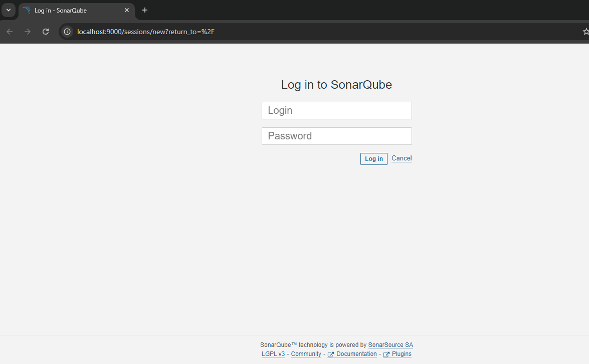The image size is (589, 364).
Task: Open the Community footer link
Action: pos(306,354)
